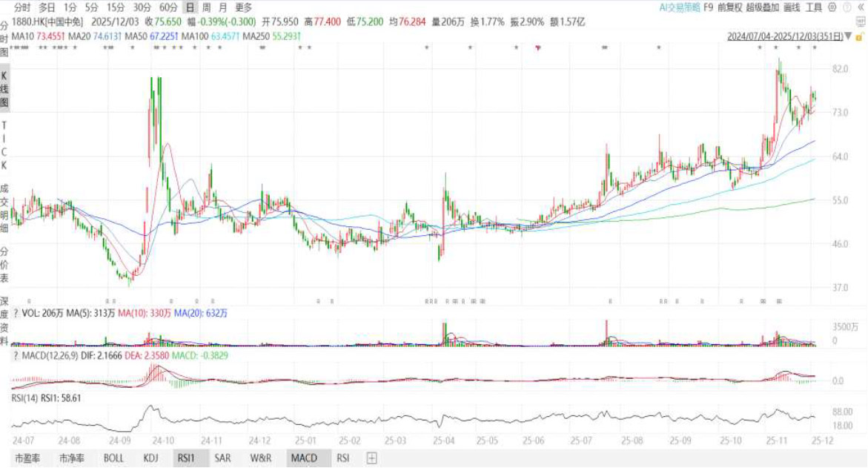Switch to the 60分 timeframe tab
This screenshot has width=868, height=468.
[168, 7]
